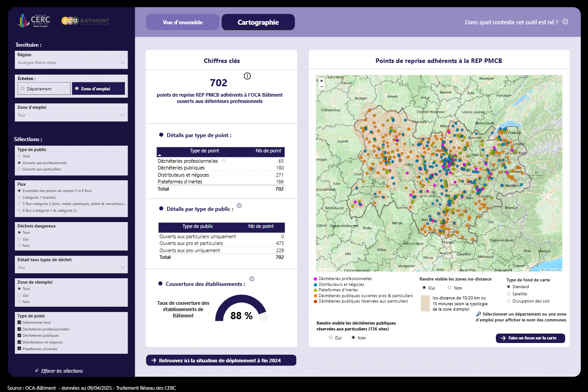The height and width of the screenshot is (392, 588).
Task: Click the 88 % coverage gauge
Action: [x=241, y=311]
